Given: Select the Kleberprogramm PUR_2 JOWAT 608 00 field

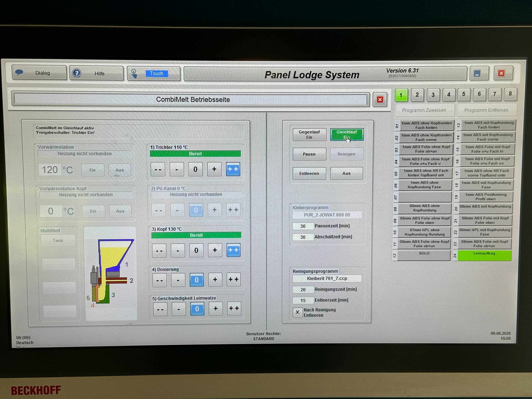Looking at the screenshot, I should pos(327,215).
